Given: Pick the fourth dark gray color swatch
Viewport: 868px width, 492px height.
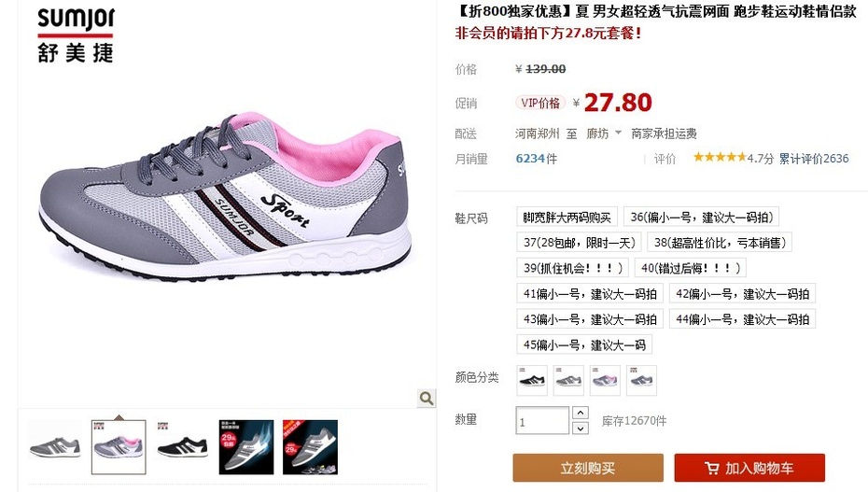Looking at the screenshot, I should (x=641, y=380).
